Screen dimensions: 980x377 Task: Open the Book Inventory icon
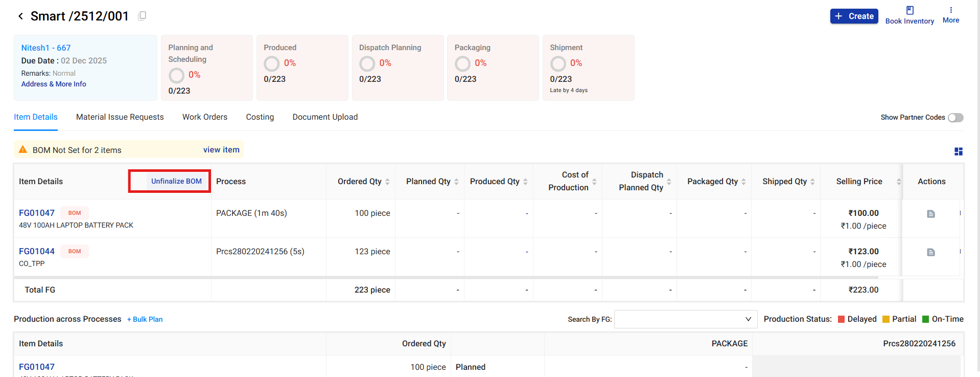(909, 11)
